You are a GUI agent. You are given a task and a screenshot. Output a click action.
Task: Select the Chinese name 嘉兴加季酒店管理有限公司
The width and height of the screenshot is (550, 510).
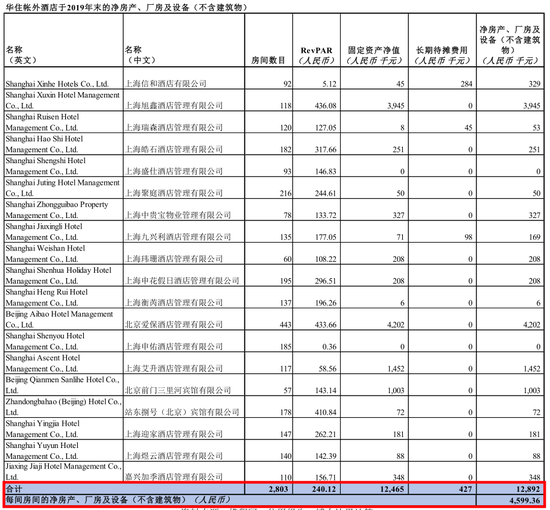point(174,477)
